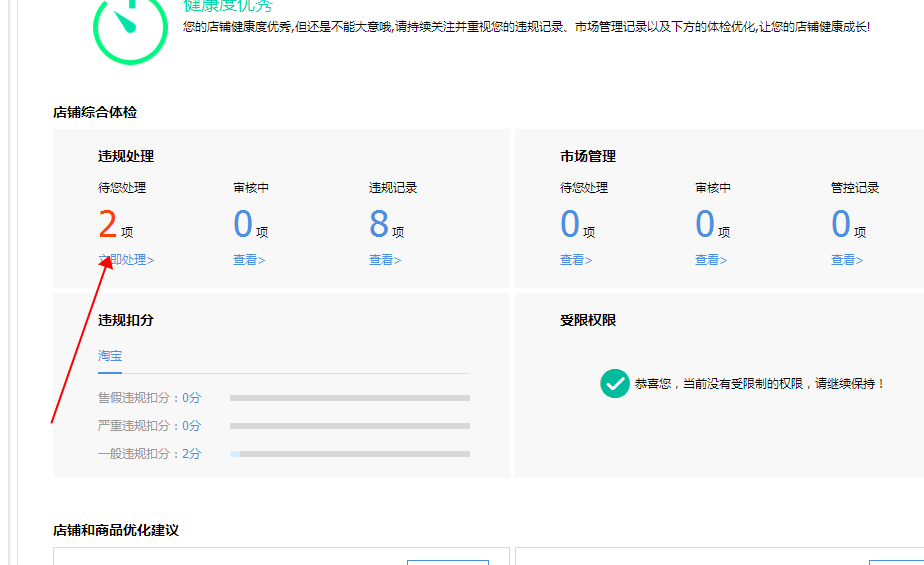
Task: Open 查看 link under 违规记录
Action: (384, 260)
